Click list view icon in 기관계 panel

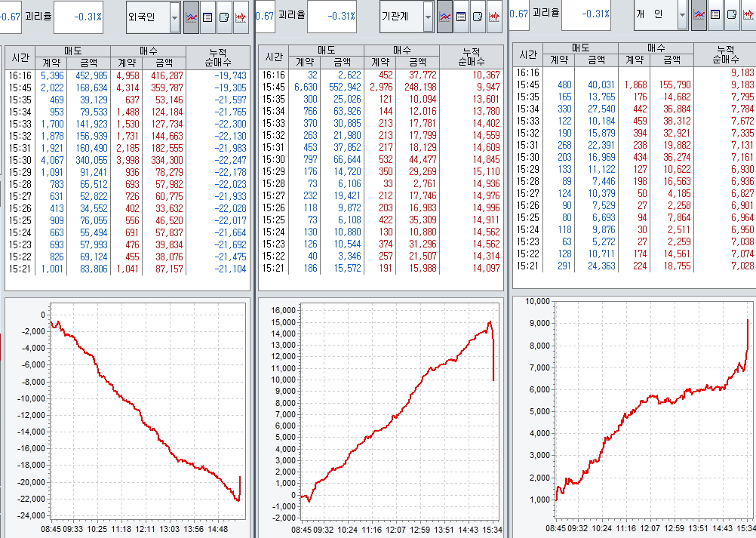(462, 17)
